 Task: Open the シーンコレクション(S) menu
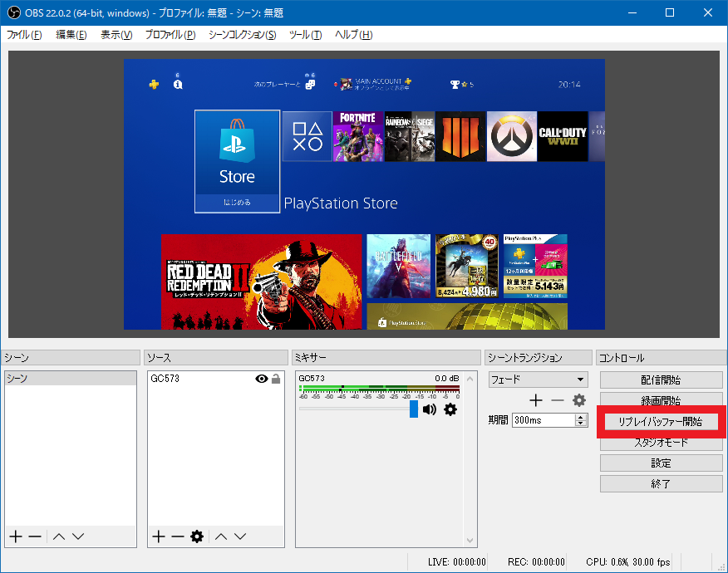point(243,35)
